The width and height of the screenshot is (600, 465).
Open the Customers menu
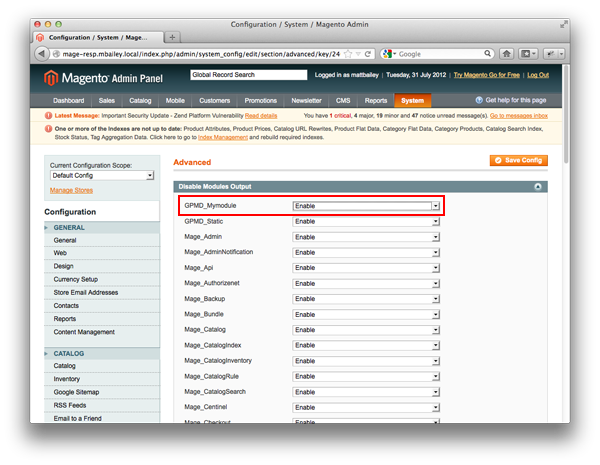[x=214, y=100]
